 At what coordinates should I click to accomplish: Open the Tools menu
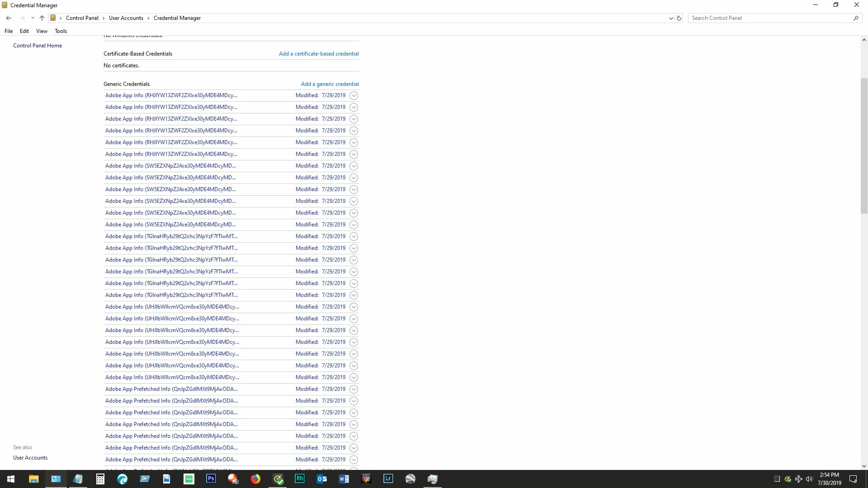[x=61, y=31]
